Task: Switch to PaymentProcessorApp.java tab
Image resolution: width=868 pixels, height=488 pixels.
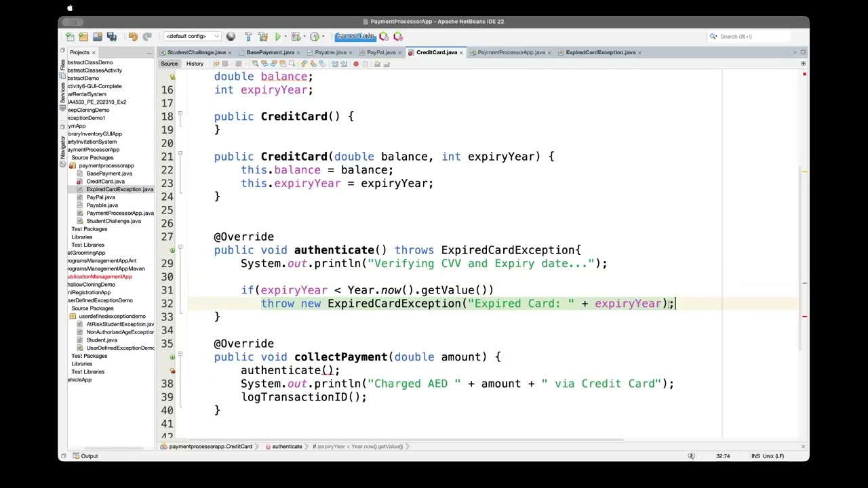Action: coord(511,52)
